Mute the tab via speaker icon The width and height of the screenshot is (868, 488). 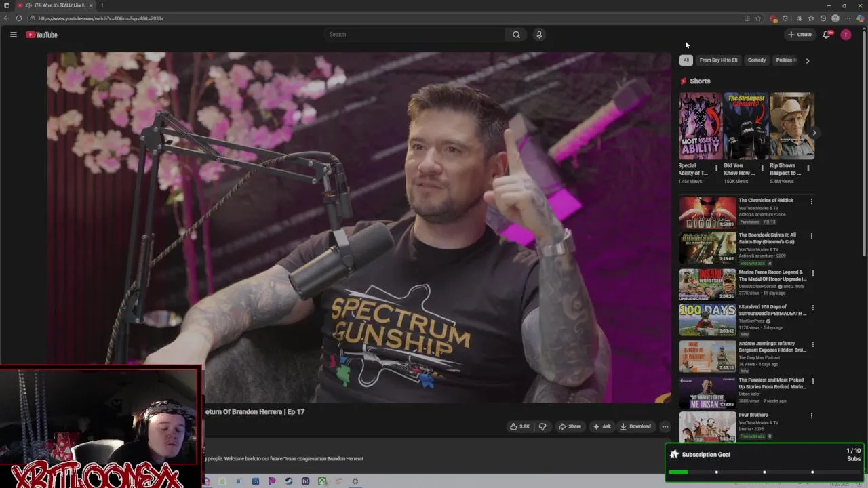tap(28, 5)
